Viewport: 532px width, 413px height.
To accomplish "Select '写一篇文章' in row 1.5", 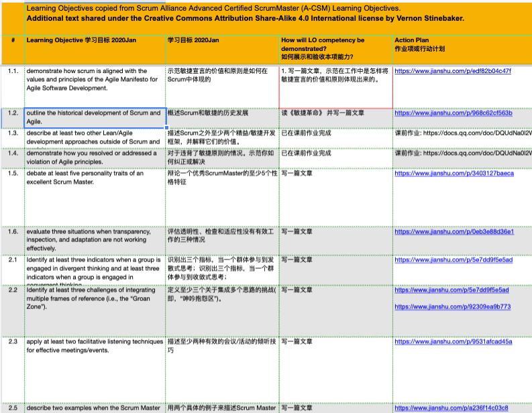I will pyautogui.click(x=336, y=198).
